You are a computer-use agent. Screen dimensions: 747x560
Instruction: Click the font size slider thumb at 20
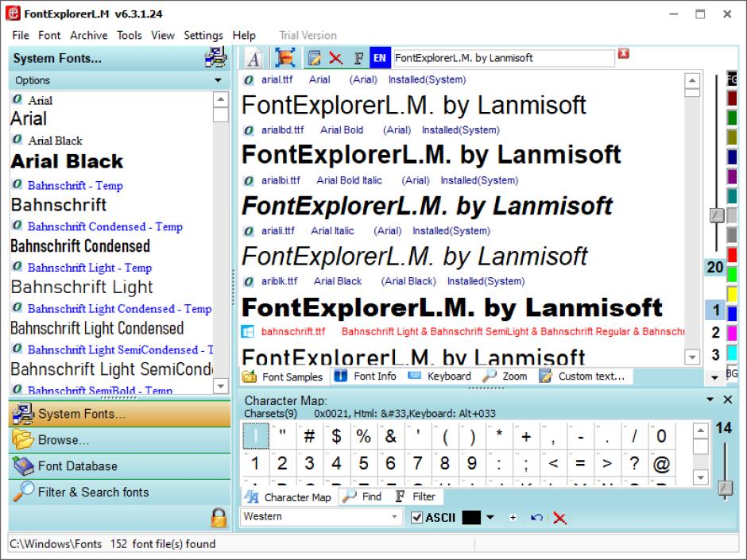717,215
